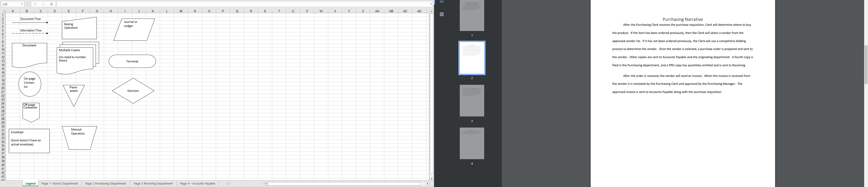Select the On-page Connector circle
Image resolution: width=868 pixels, height=187 pixels.
pyautogui.click(x=30, y=84)
